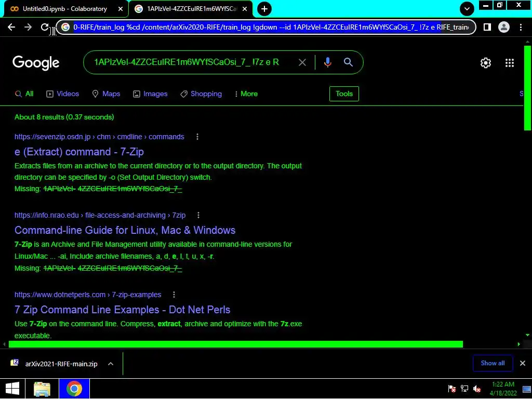The width and height of the screenshot is (532, 399).
Task: Click the 'About 8 results' stats text
Action: coord(64,117)
